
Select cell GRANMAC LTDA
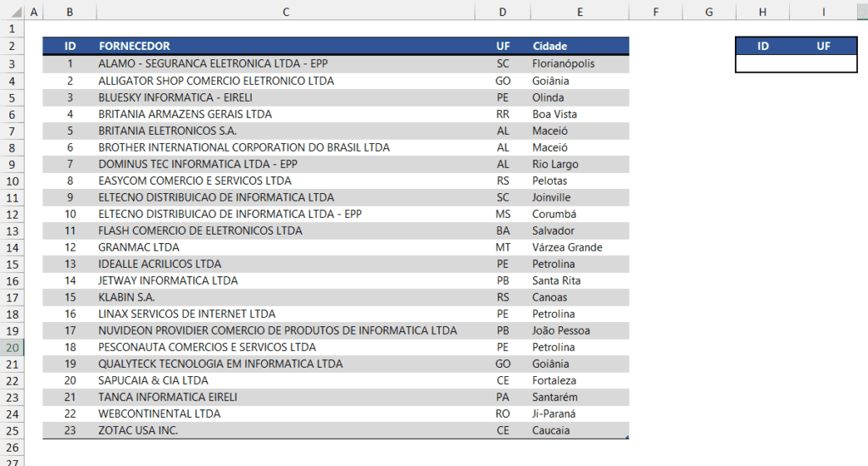(x=286, y=247)
